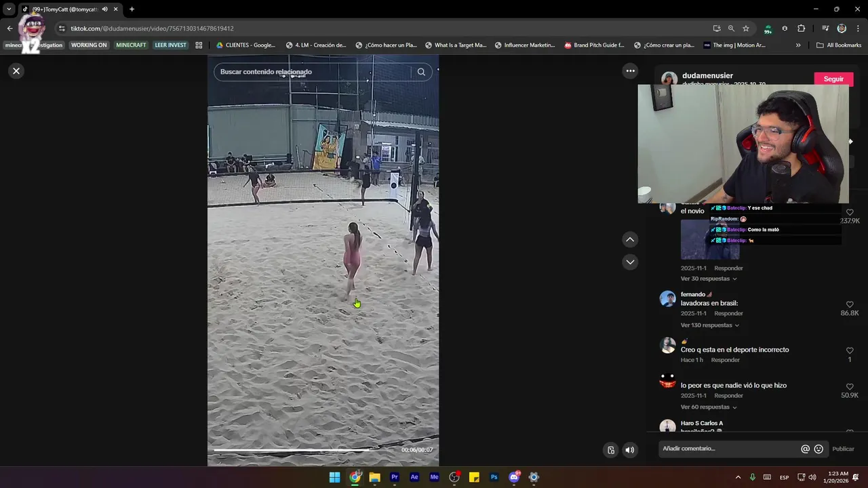Click the Publicar button
The height and width of the screenshot is (488, 868).
[843, 449]
